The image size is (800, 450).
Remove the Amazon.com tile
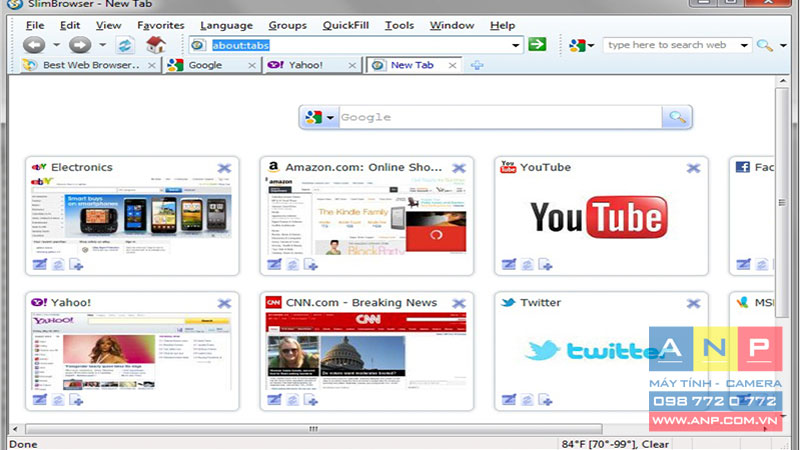click(x=459, y=168)
